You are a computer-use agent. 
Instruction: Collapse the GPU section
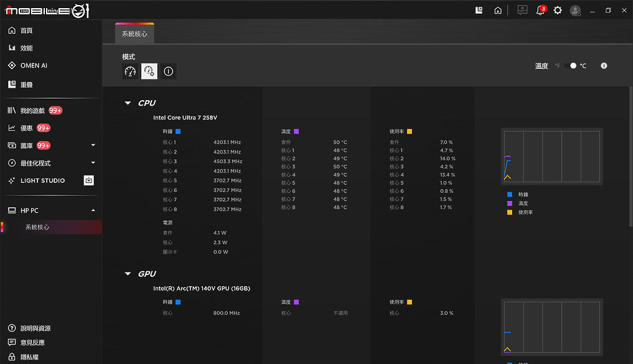coord(128,274)
